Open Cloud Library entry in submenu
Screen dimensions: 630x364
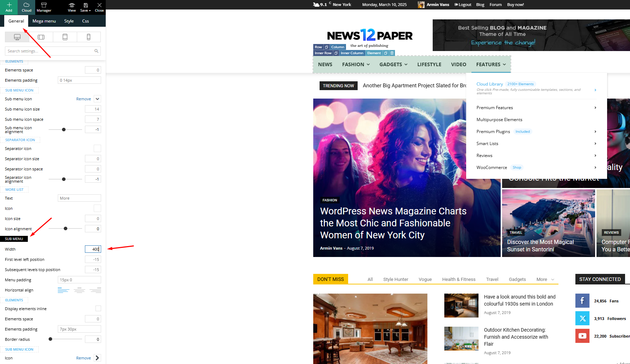[x=489, y=84]
